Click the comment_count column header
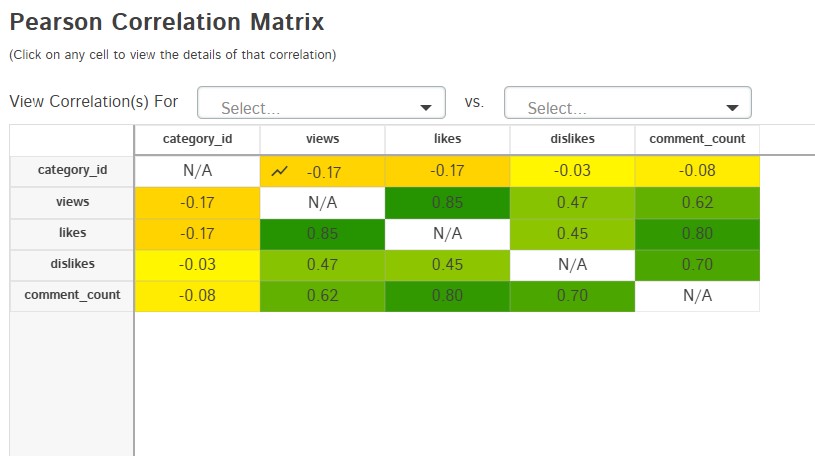815x456 pixels. pyautogui.click(x=697, y=139)
